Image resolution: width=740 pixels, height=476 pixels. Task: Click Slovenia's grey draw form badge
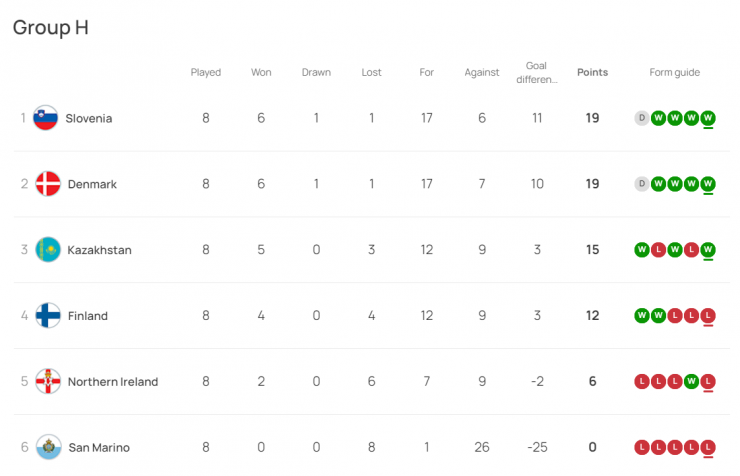pyautogui.click(x=642, y=118)
